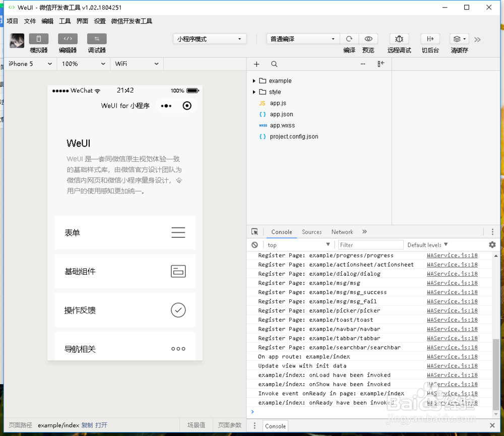Open the 表单 list item in simulator

[125, 232]
